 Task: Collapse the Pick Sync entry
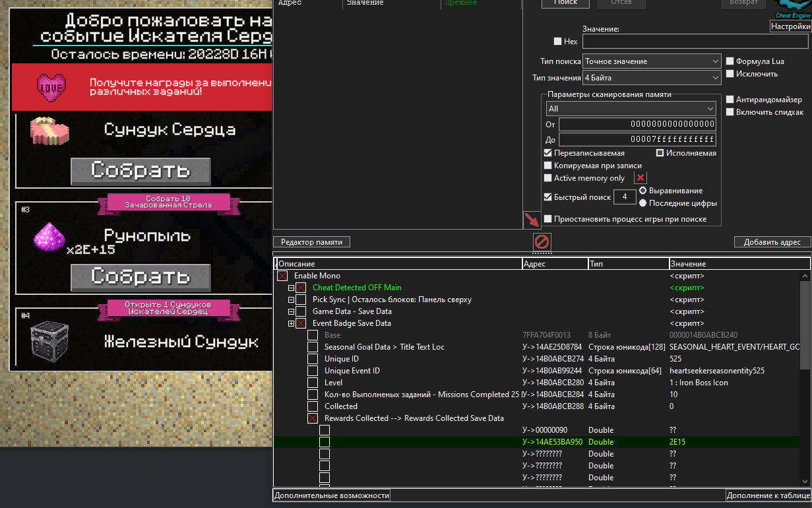[x=291, y=300]
